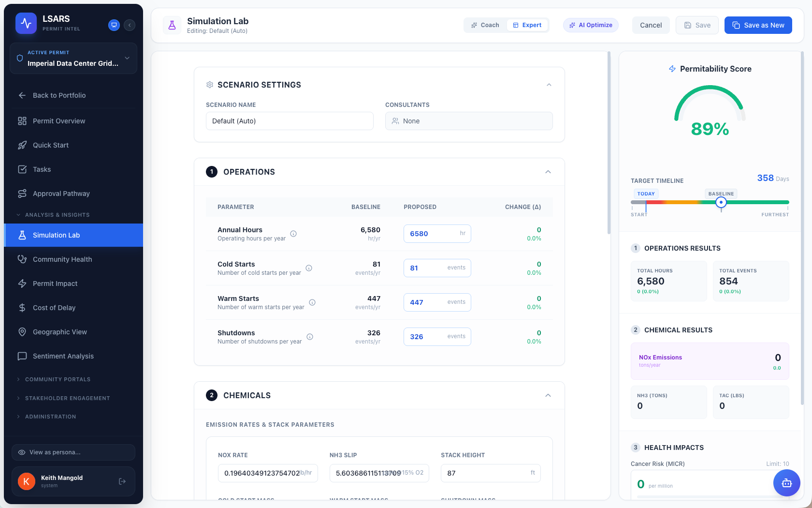Open Permit Overview page

pos(73,121)
